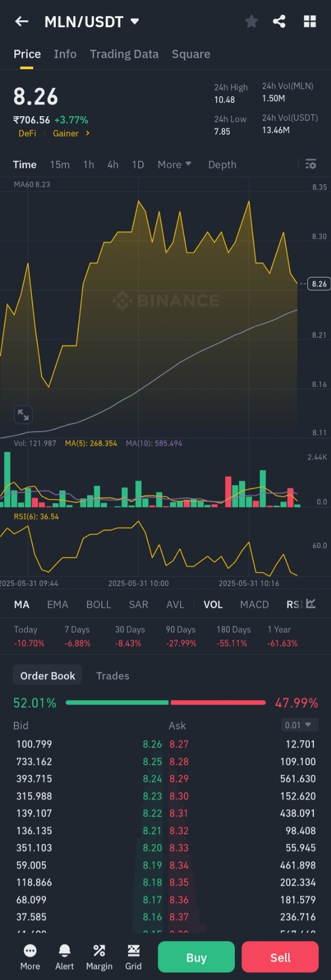This screenshot has width=331, height=980.
Task: Select the 4h chart interval
Action: point(113,164)
